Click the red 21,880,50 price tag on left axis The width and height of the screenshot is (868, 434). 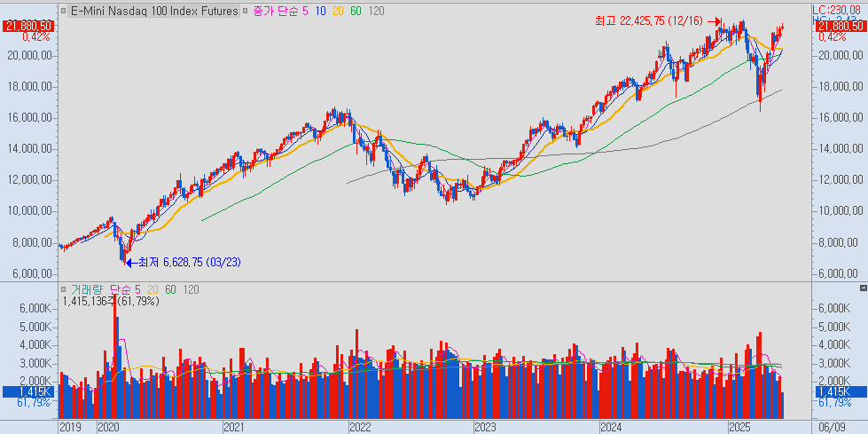pyautogui.click(x=28, y=26)
